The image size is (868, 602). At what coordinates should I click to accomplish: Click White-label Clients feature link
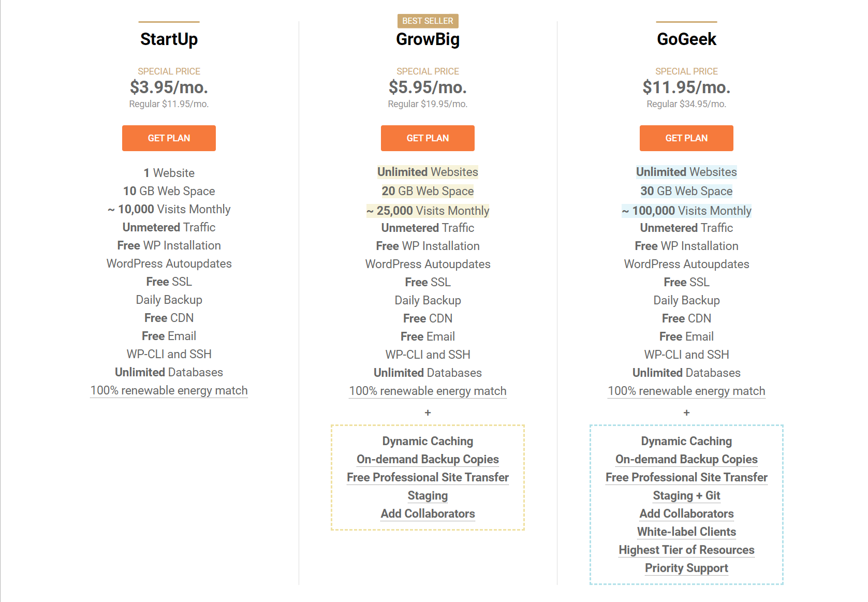coord(686,532)
